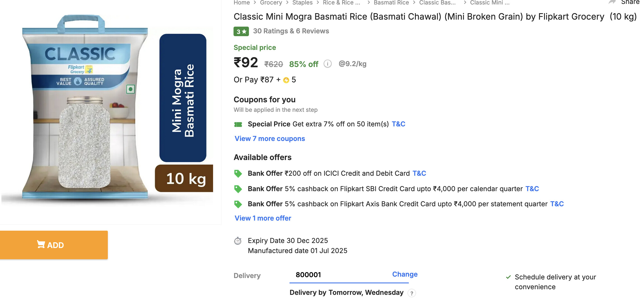Screen dimensions: 644x301
Task: Go to Basmati Rice breadcrumb category
Action: coord(391,3)
